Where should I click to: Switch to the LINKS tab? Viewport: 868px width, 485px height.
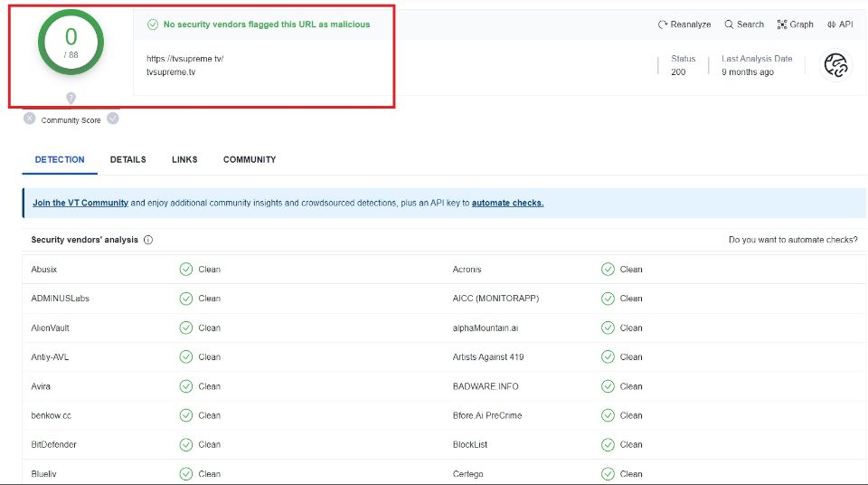[184, 159]
